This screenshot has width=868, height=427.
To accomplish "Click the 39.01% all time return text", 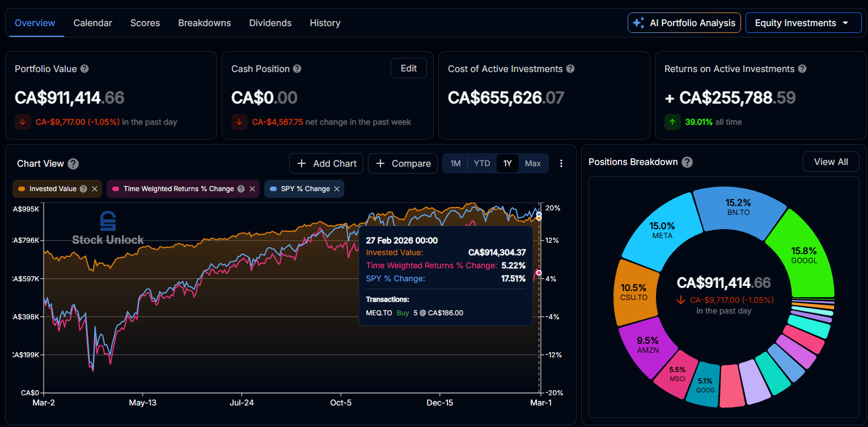I will [713, 122].
